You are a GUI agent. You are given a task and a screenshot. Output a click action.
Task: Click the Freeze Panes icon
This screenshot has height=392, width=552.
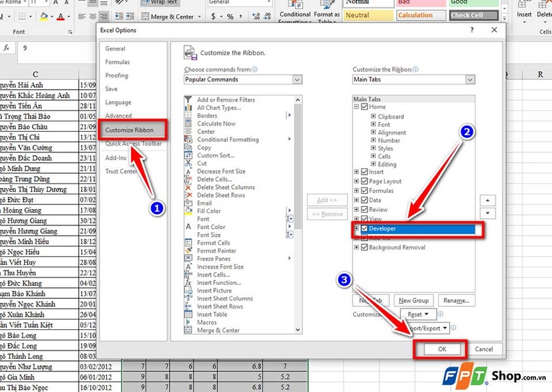(x=188, y=259)
